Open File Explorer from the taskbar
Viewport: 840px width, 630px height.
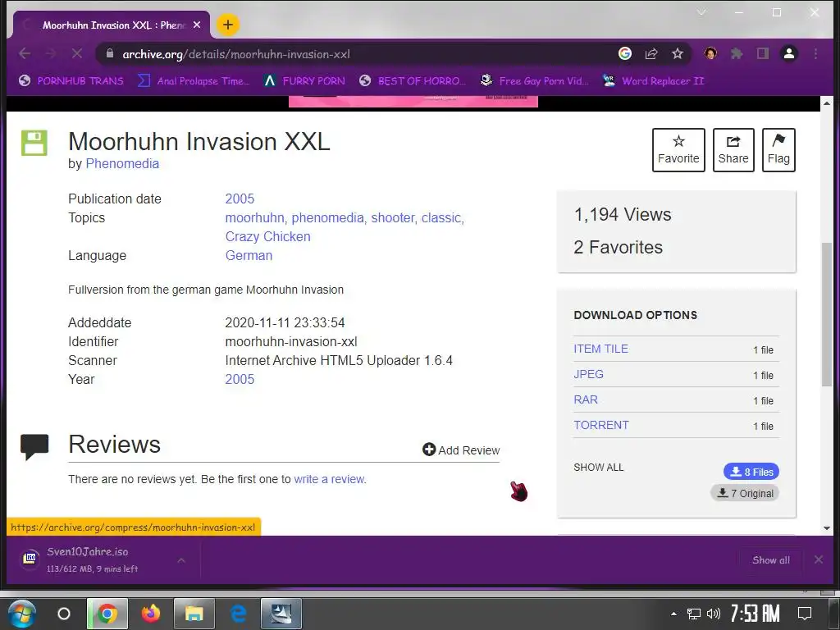pos(194,614)
